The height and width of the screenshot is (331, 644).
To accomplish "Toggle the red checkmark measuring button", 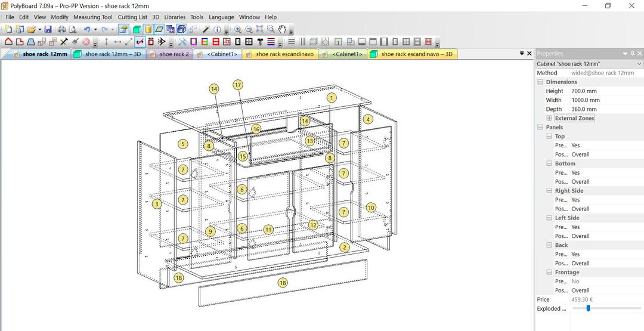I will pyautogui.click(x=140, y=42).
